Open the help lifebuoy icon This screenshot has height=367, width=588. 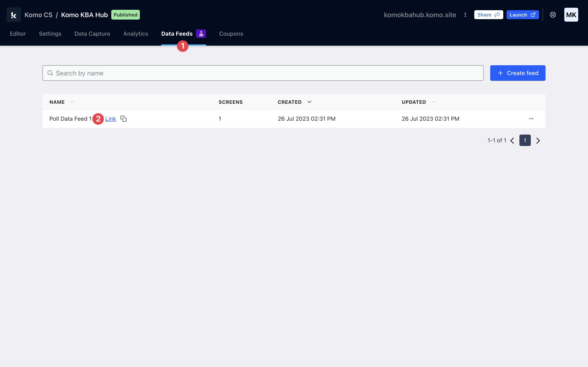point(553,15)
